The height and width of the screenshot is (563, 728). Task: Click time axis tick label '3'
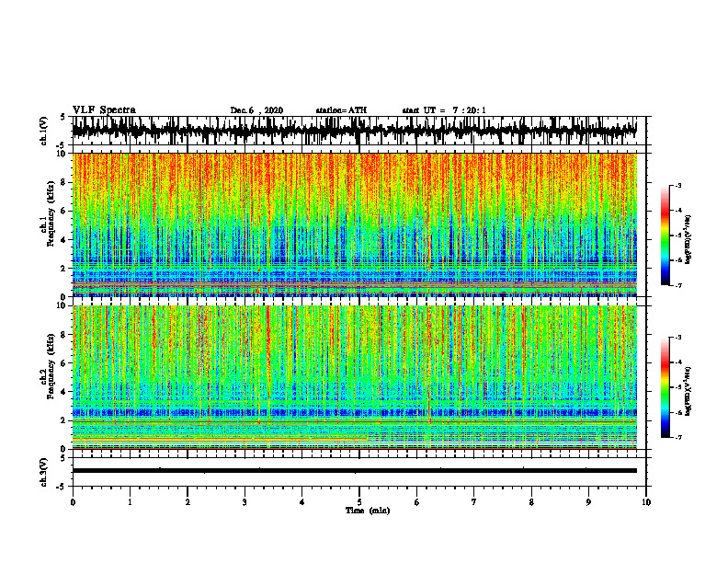(245, 502)
